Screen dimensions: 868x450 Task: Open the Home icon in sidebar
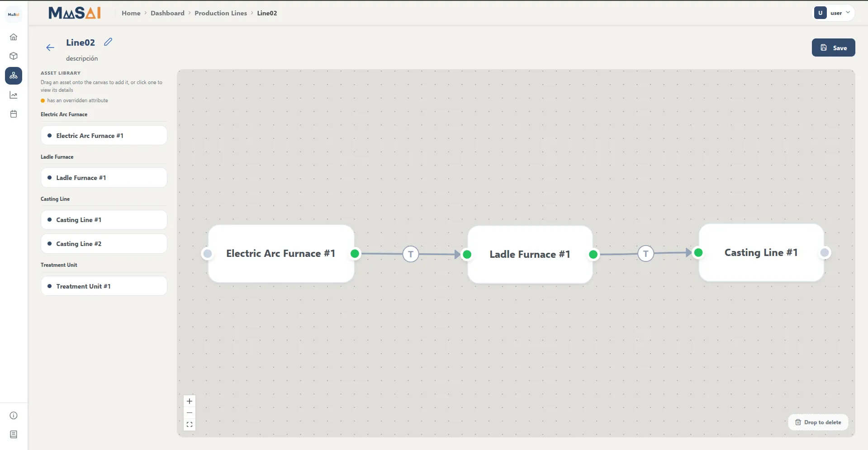click(14, 37)
